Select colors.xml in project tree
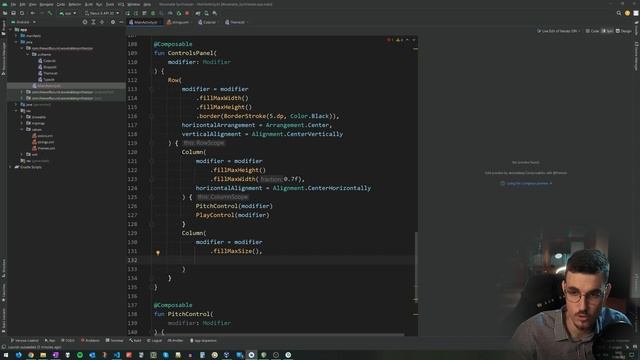The height and width of the screenshot is (360, 640). 42,136
